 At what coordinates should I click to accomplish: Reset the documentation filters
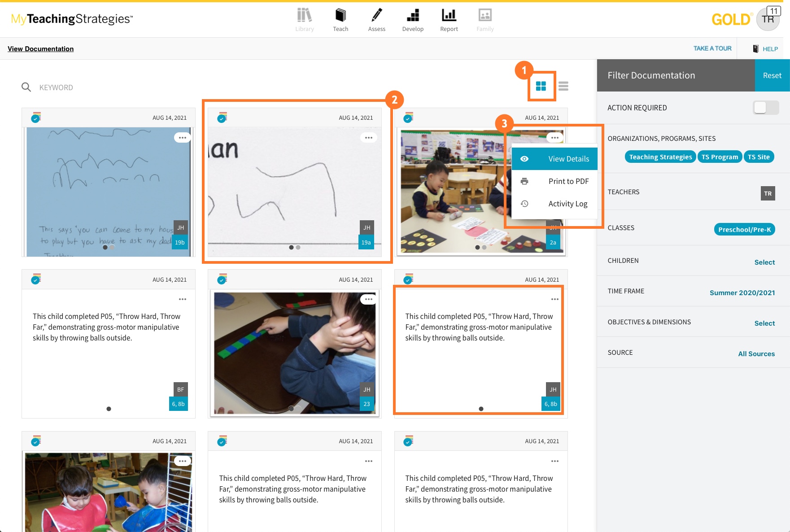coord(772,75)
